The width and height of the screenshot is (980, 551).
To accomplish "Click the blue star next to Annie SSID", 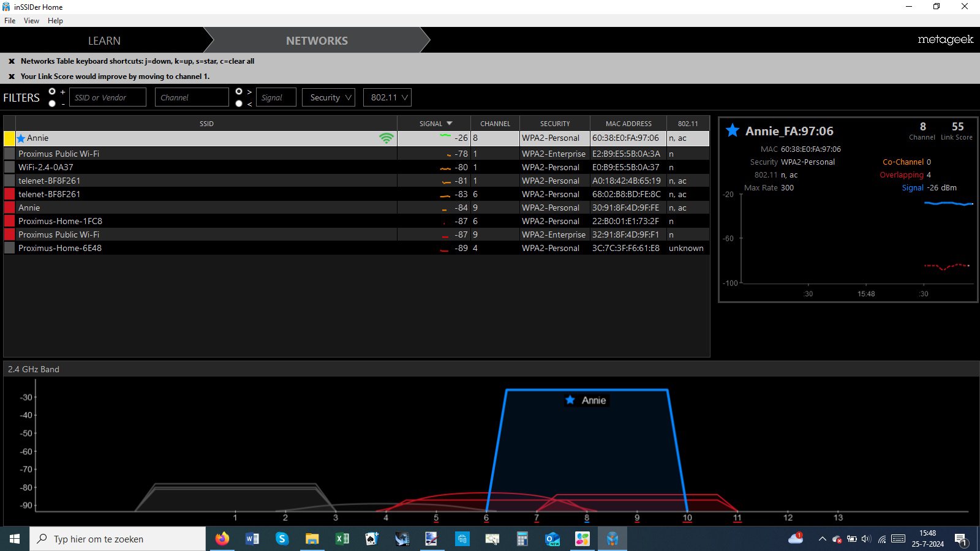I will (21, 138).
